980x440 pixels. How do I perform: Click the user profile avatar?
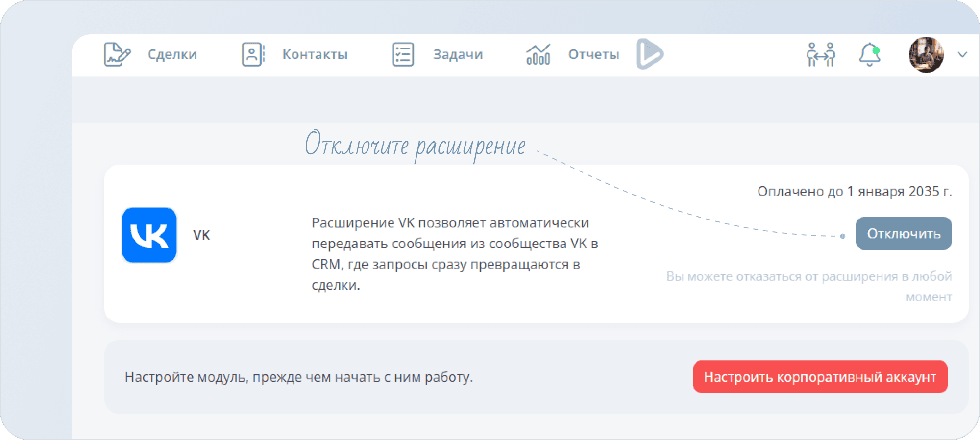pyautogui.click(x=926, y=54)
